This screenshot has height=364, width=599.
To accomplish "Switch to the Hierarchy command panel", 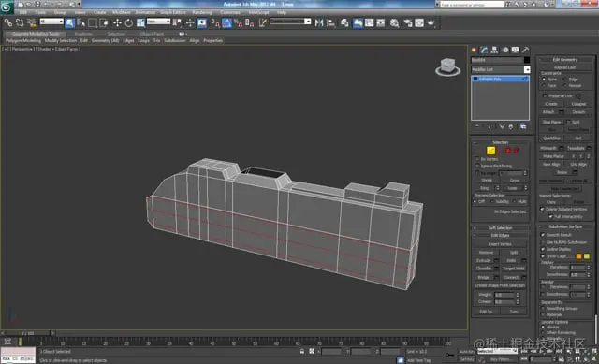I will 494,50.
